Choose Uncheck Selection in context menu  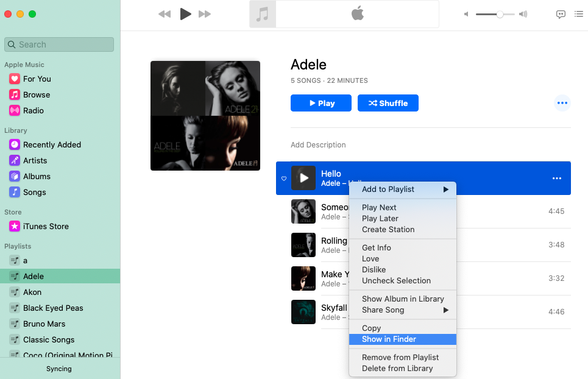(396, 280)
